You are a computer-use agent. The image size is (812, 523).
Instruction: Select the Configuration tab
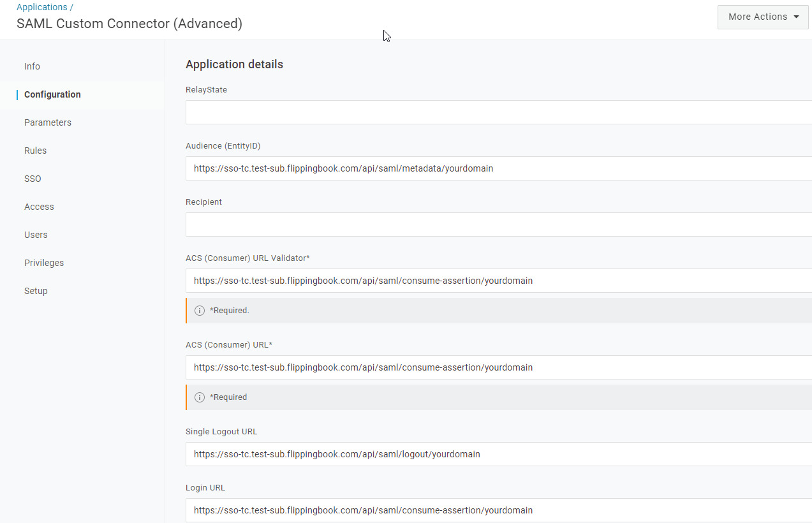pyautogui.click(x=52, y=94)
